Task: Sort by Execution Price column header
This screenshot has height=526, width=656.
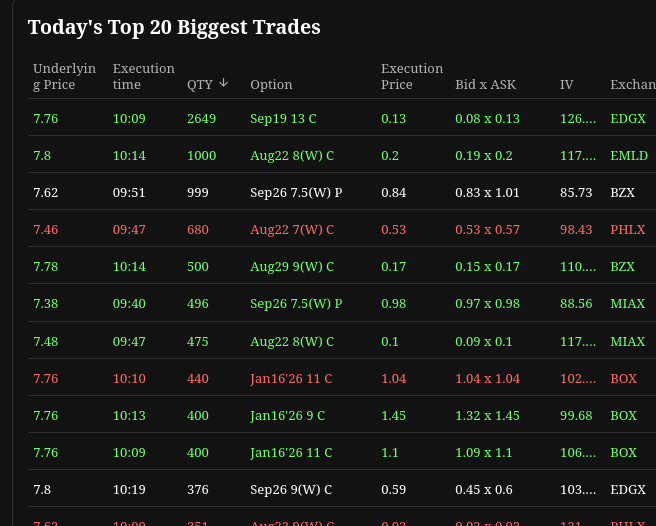Action: 412,76
